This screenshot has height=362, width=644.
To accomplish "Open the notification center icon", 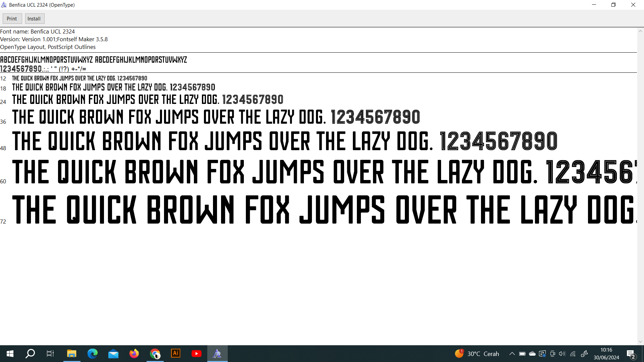I will 631,354.
